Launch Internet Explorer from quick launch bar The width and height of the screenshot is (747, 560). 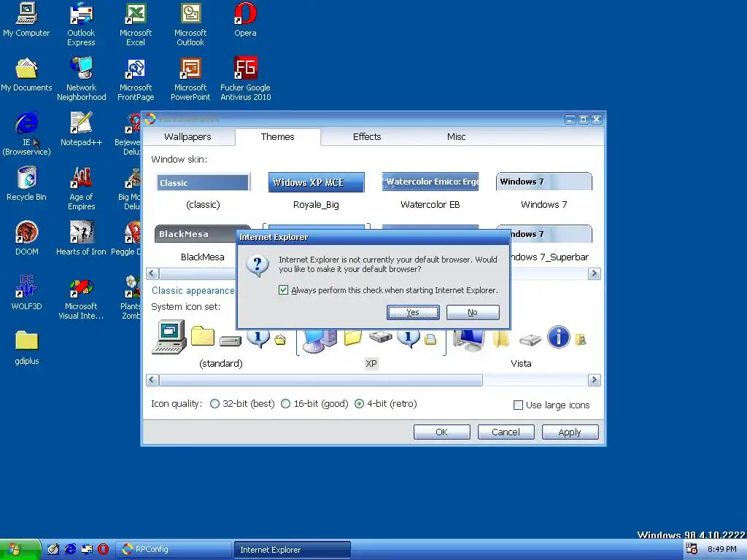[70, 549]
